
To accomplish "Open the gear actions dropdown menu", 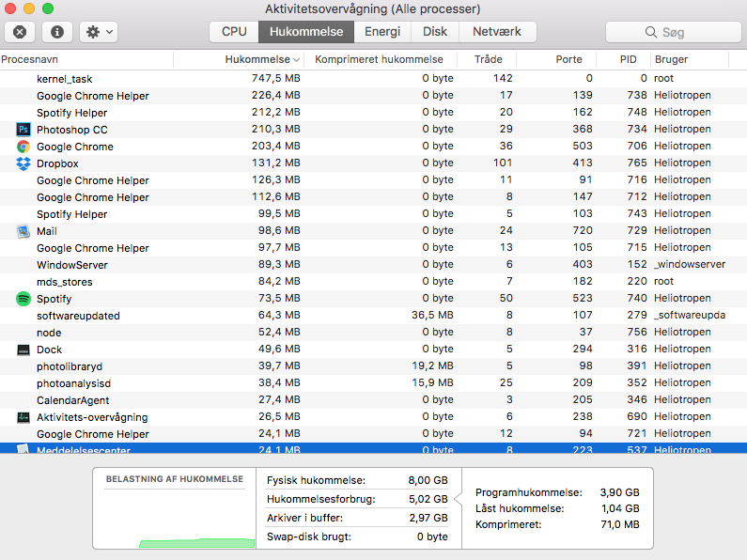I will [99, 32].
